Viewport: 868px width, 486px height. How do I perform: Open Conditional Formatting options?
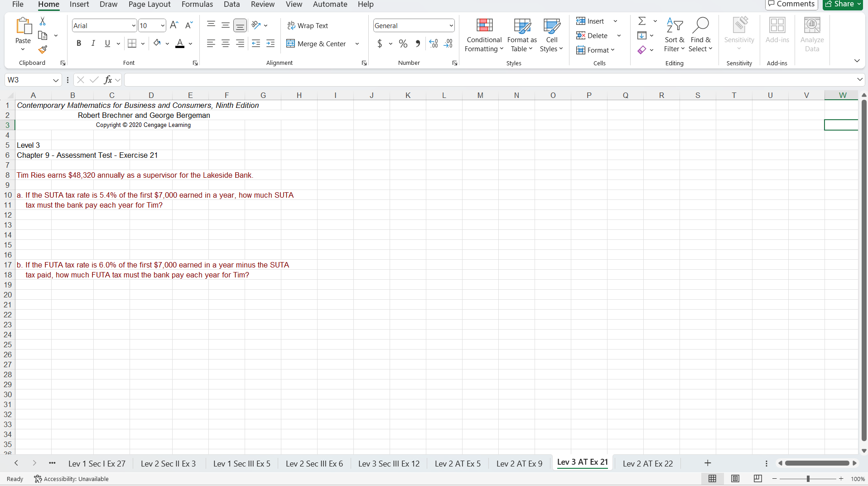484,35
